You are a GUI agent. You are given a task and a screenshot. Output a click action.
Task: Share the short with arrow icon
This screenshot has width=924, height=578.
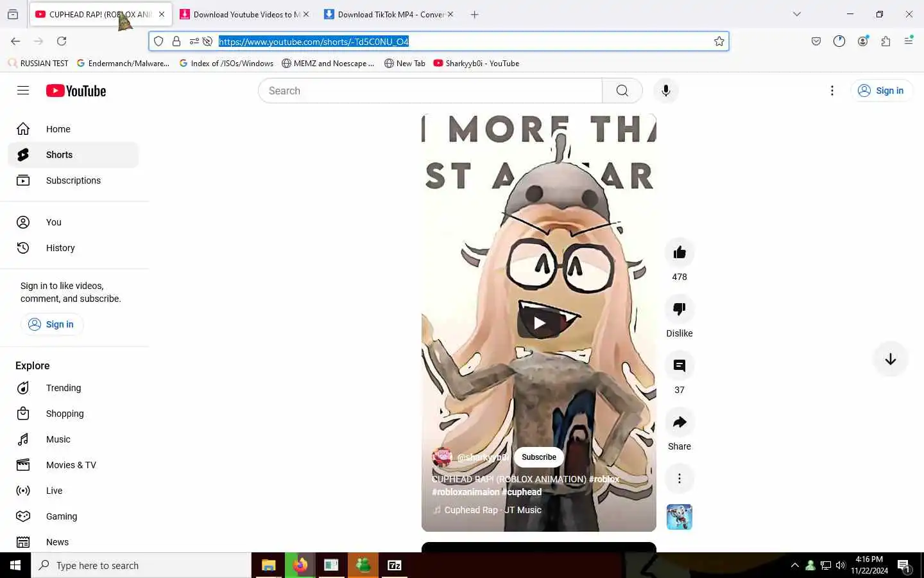(680, 422)
